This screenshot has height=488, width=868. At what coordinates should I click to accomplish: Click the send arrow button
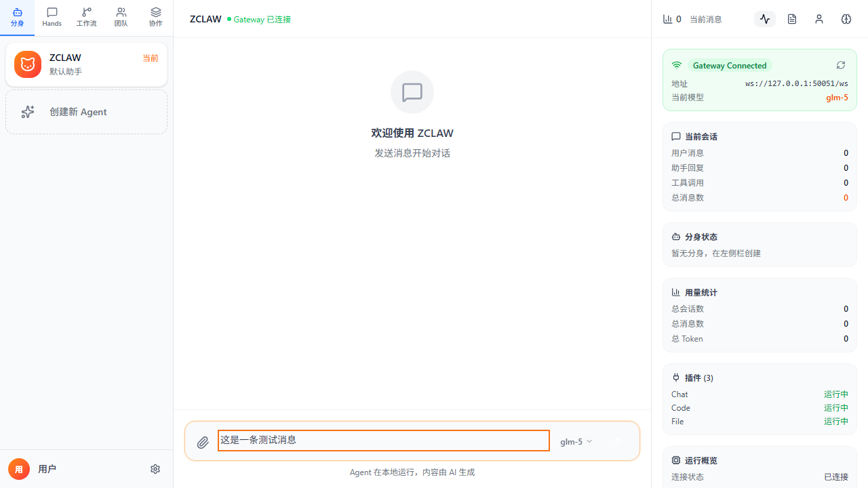[618, 441]
